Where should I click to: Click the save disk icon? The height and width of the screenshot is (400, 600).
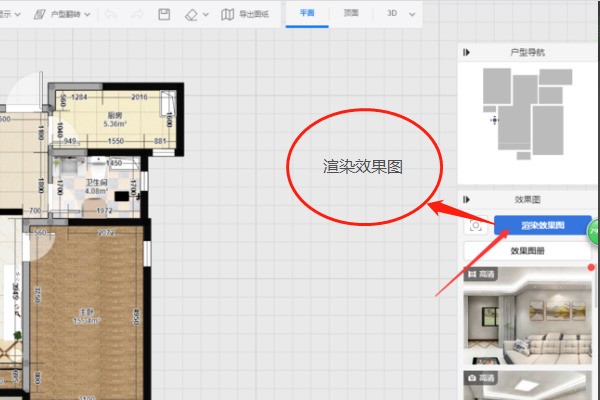click(164, 14)
